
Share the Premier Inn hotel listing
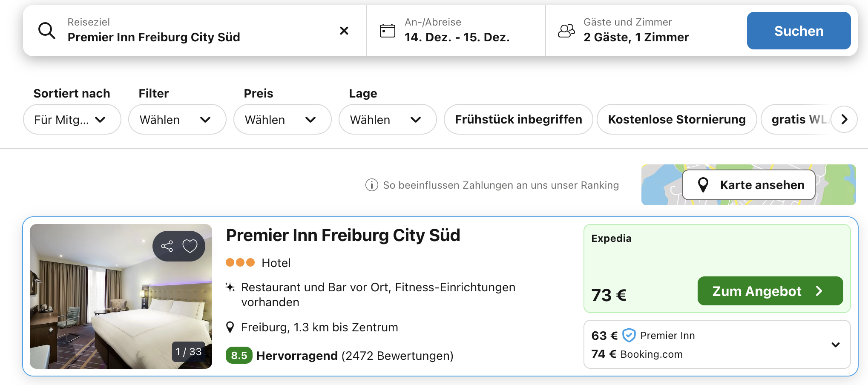(x=167, y=246)
